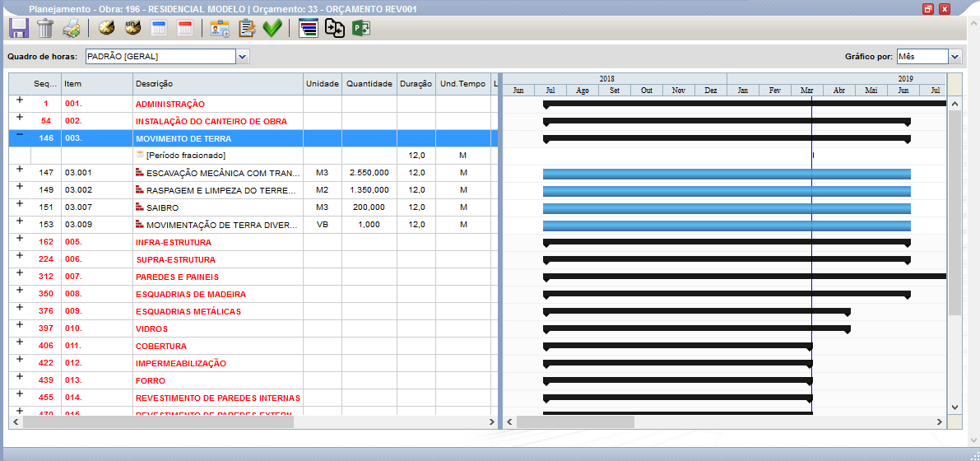Click the blue Gantt bar for SAIBRO
Screen dimensions: 980x461
727,208
